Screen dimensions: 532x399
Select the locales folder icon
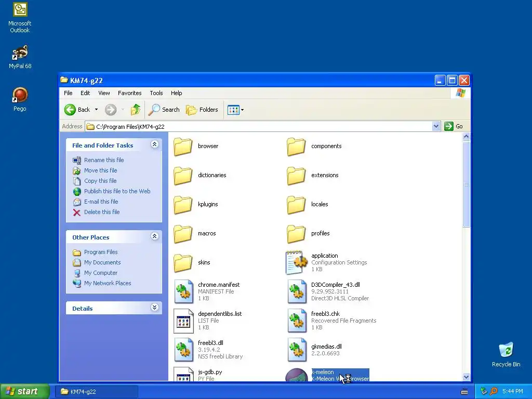tap(296, 205)
